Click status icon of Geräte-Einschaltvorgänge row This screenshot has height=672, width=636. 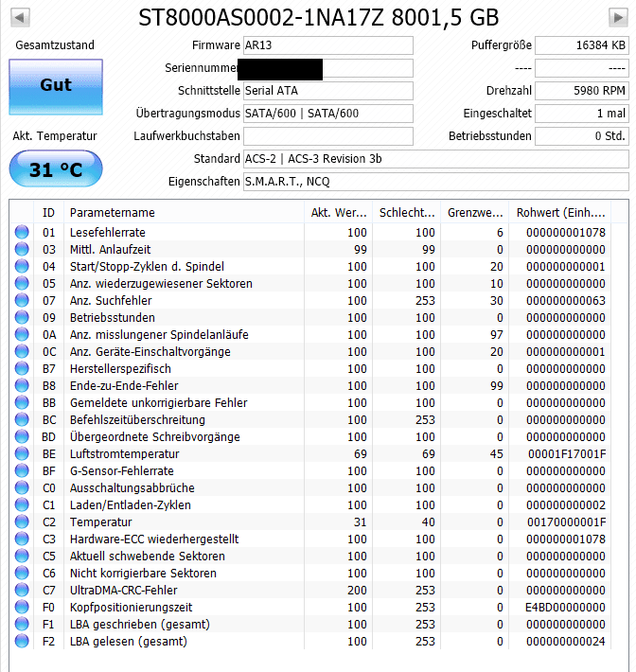point(22,351)
